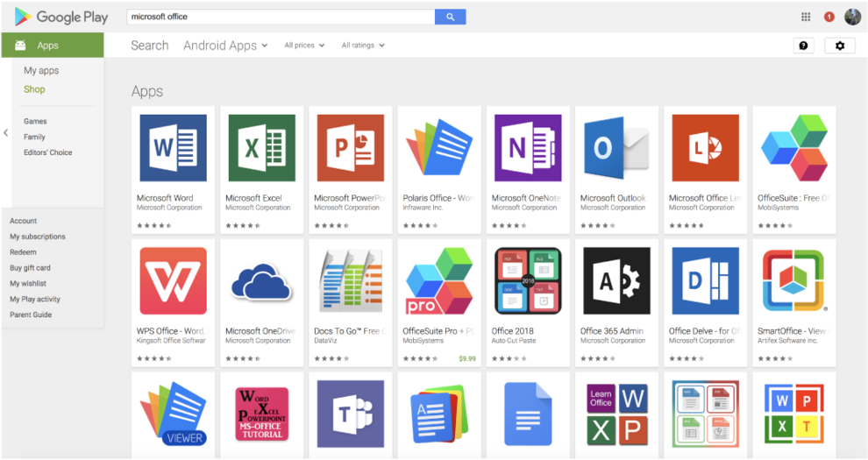Open the Parent Guide link
The width and height of the screenshot is (868, 460).
pos(31,315)
